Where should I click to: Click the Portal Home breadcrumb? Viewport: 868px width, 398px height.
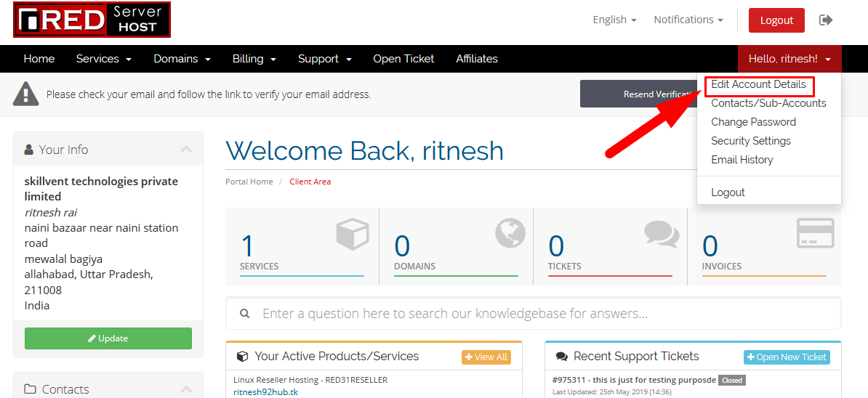pos(249,182)
